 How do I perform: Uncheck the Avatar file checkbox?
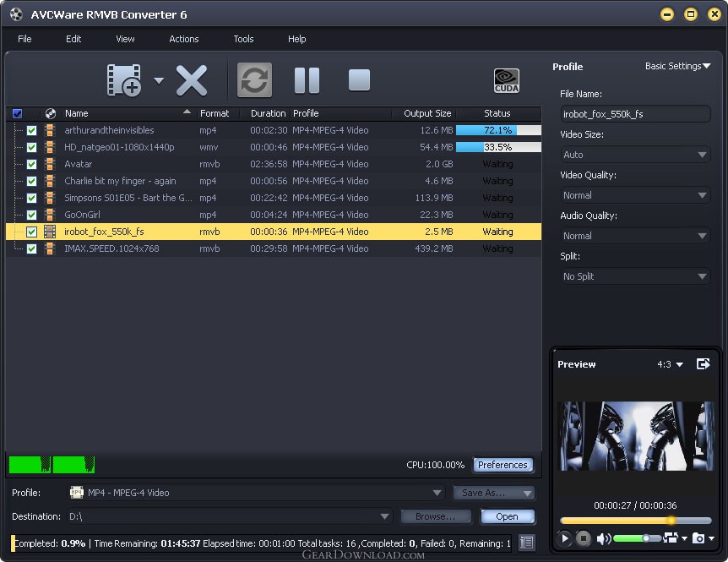(x=32, y=164)
